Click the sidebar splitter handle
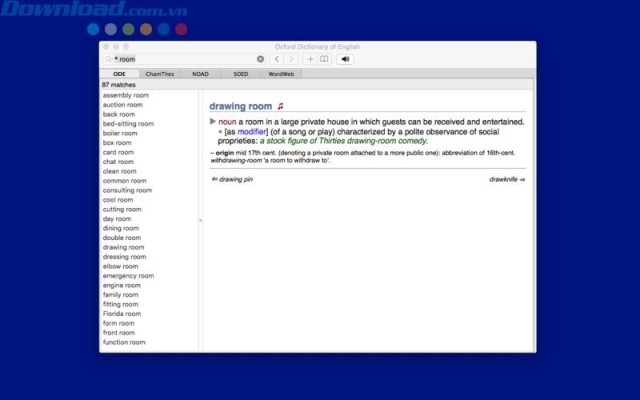The height and width of the screenshot is (400, 640). [200, 220]
